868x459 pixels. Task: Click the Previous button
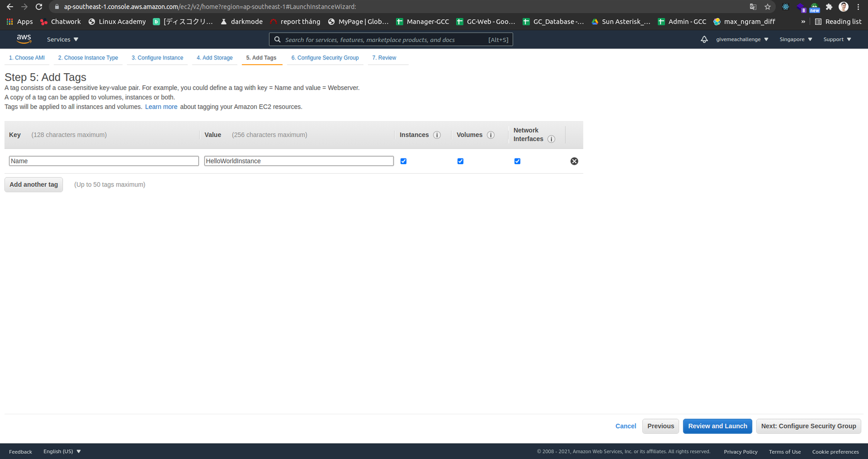coord(661,426)
